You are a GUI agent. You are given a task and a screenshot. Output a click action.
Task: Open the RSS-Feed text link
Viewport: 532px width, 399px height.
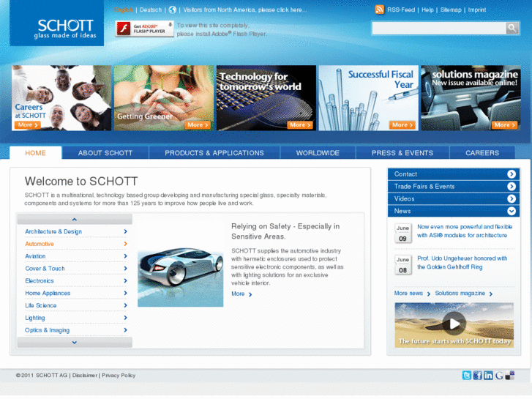tap(401, 10)
